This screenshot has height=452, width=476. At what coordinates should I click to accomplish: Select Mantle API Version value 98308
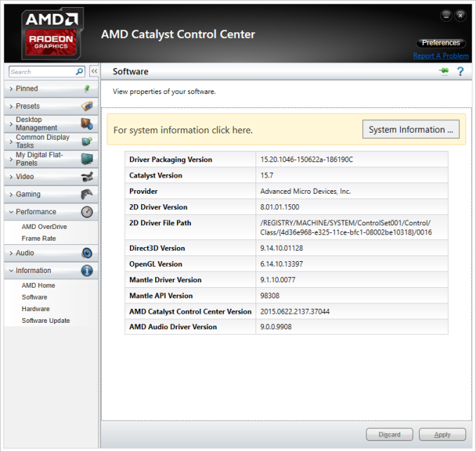click(270, 295)
